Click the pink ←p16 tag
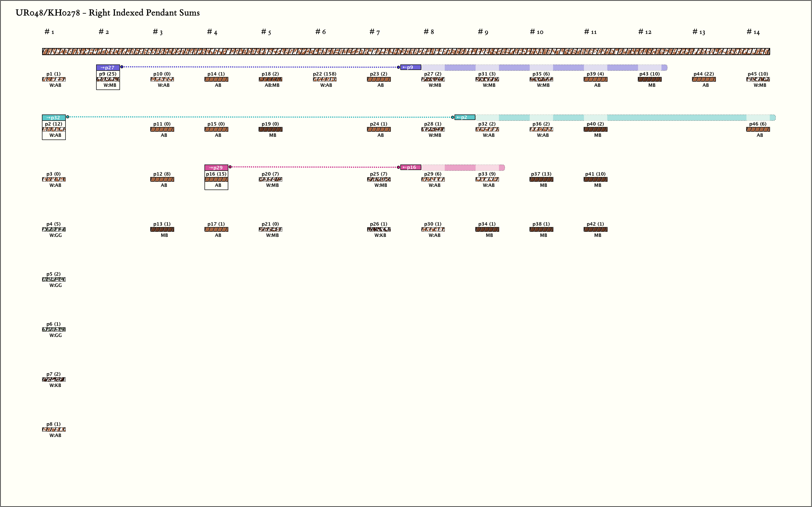 (x=411, y=167)
